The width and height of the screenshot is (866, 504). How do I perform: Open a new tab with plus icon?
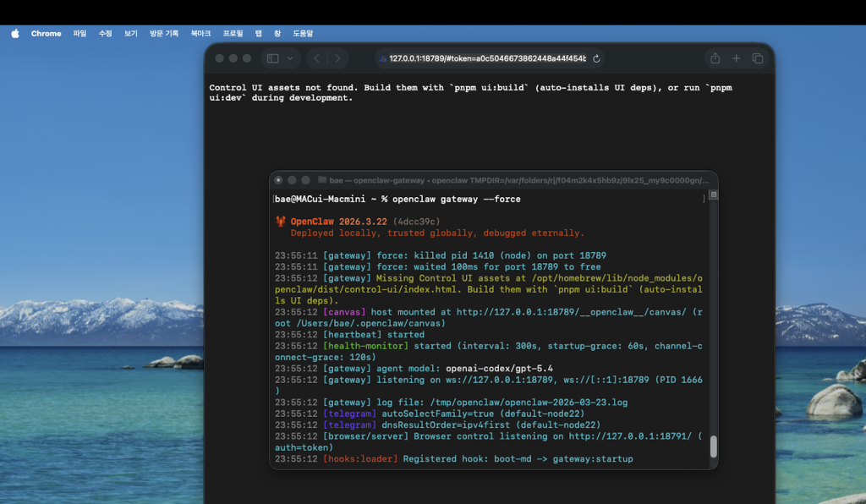pyautogui.click(x=737, y=58)
